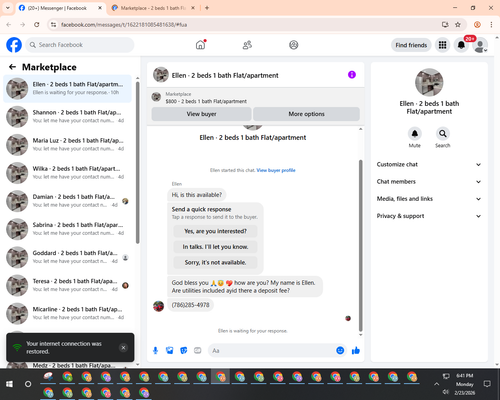This screenshot has height=400, width=500.
Task: Open the browser tab search dropdown arrow
Action: pos(8,8)
